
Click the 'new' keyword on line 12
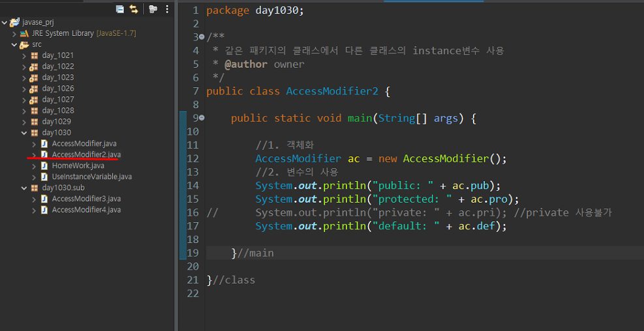click(x=388, y=159)
